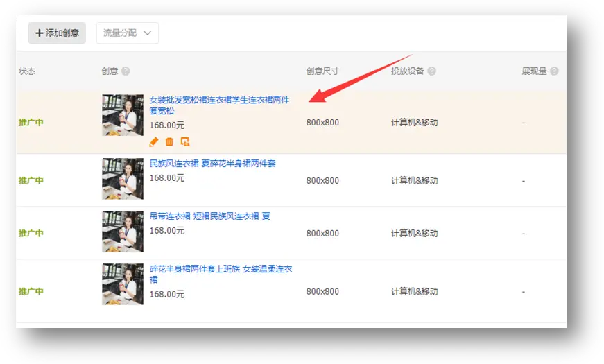Viewport: 604px width, 364px height.
Task: Open link 民族风连衣裙 夏碎花半身裙两件套
Action: pyautogui.click(x=213, y=164)
